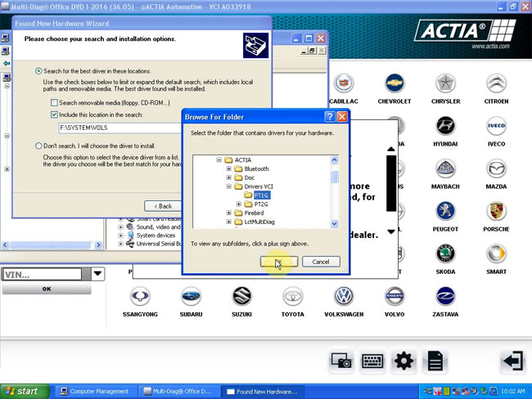Select 'Search for the best driver' radio button
Viewport: 532px width, 399px height.
(x=38, y=71)
